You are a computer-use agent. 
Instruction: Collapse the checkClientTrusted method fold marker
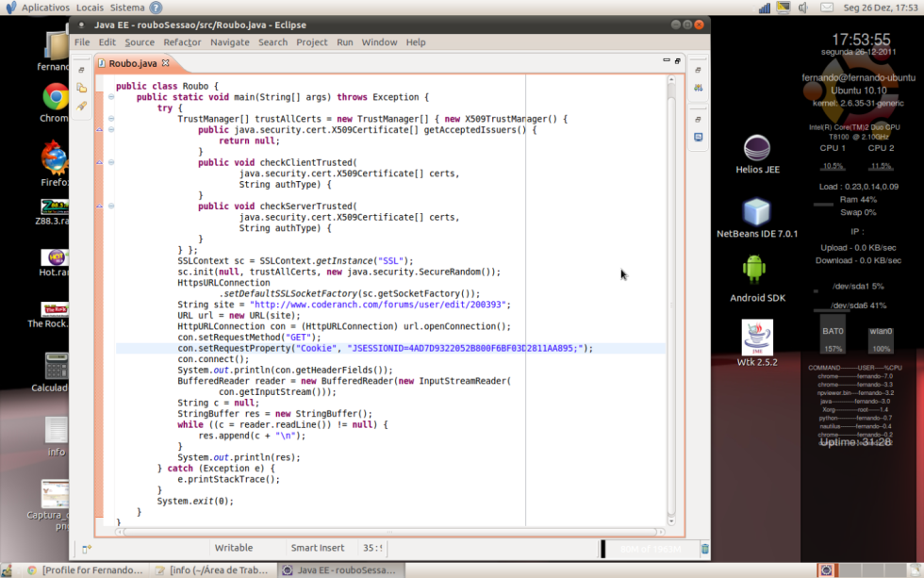(110, 162)
